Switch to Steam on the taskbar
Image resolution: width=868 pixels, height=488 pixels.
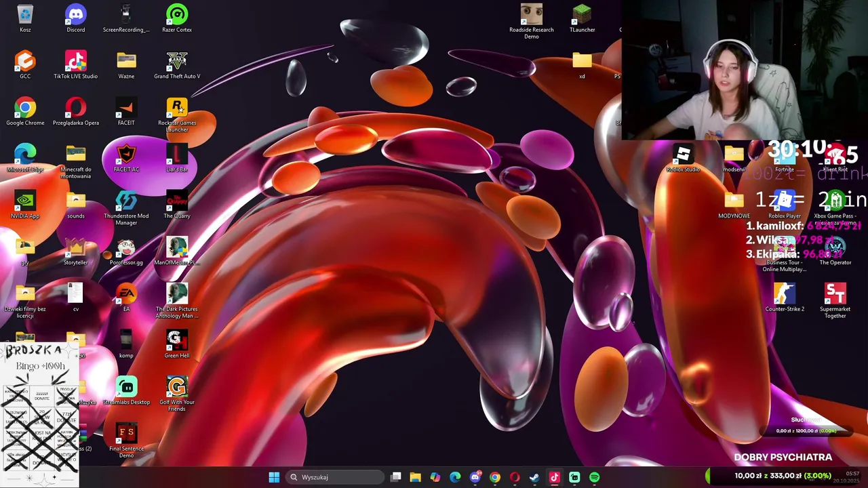click(x=534, y=477)
